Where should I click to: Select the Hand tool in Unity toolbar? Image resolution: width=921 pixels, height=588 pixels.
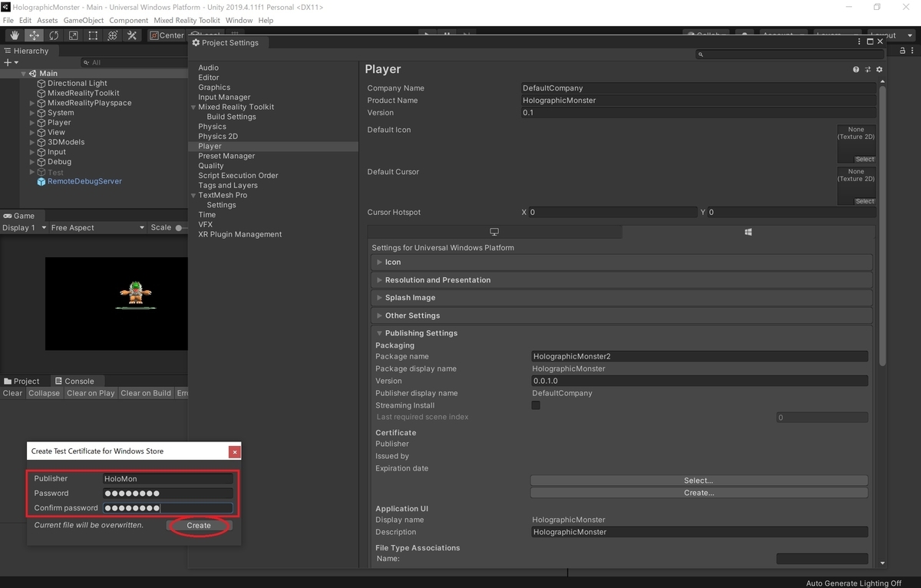click(x=15, y=35)
